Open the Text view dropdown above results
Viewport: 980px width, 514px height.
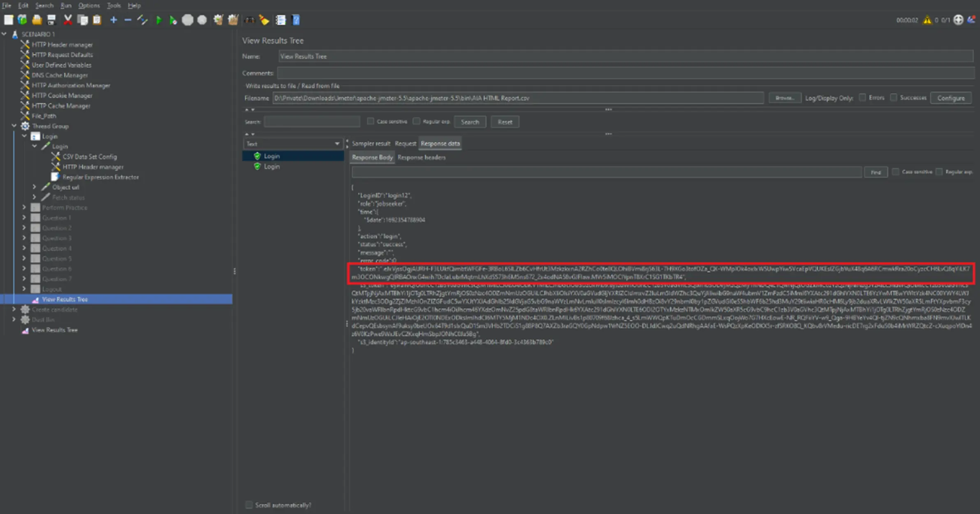293,143
